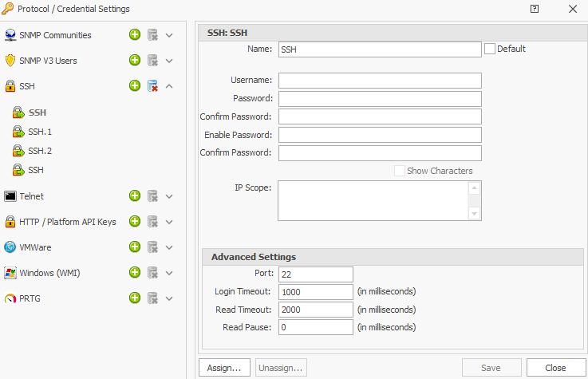Delete the selected SSH credential
Image resolution: width=588 pixels, height=379 pixels.
click(x=152, y=86)
